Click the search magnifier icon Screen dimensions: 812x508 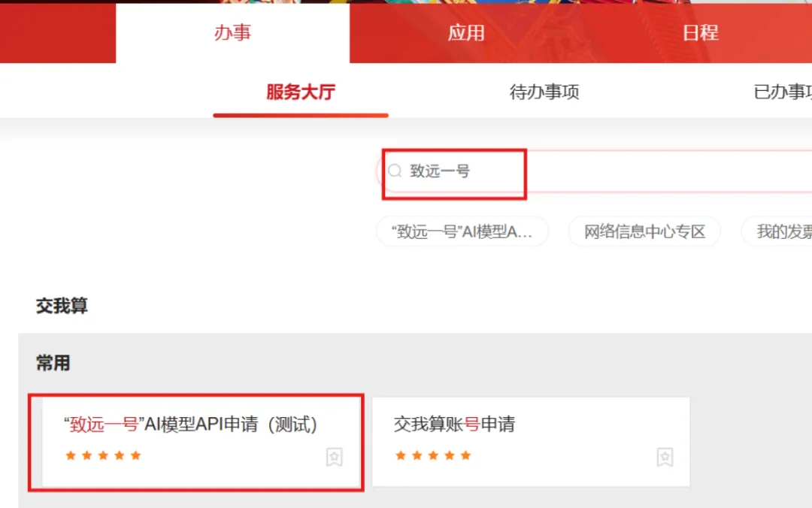pyautogui.click(x=395, y=171)
